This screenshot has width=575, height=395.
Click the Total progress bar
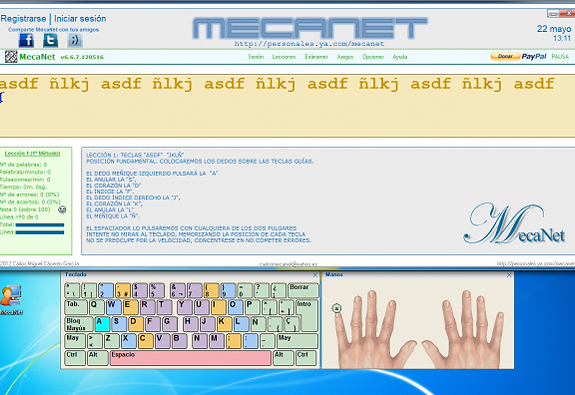pos(40,225)
